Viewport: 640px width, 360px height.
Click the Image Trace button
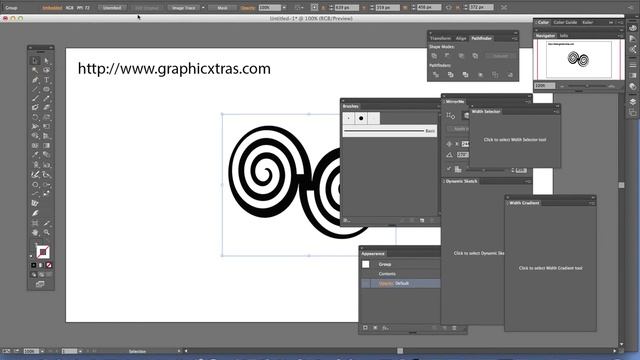click(183, 8)
